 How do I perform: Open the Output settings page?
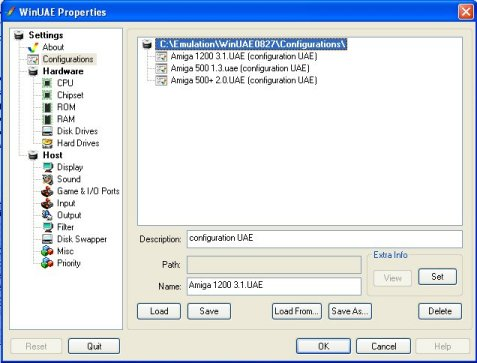point(69,215)
